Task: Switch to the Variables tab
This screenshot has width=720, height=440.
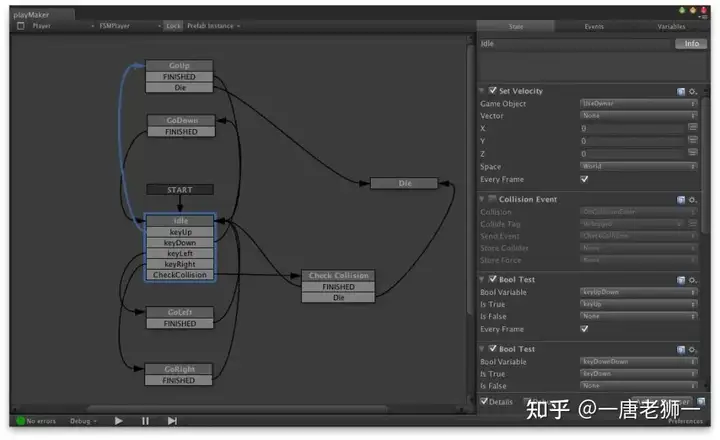Action: (671, 27)
